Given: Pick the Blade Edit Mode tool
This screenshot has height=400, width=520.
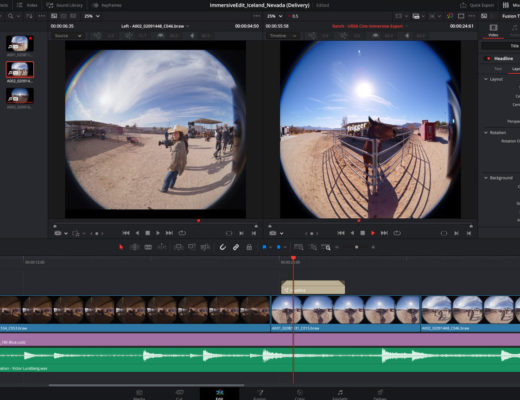Looking at the screenshot, I should point(162,247).
